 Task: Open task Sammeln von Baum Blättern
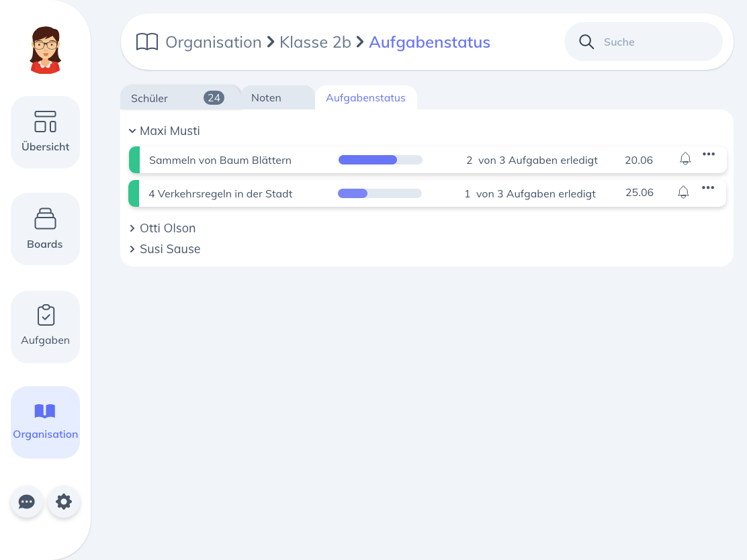tap(220, 160)
